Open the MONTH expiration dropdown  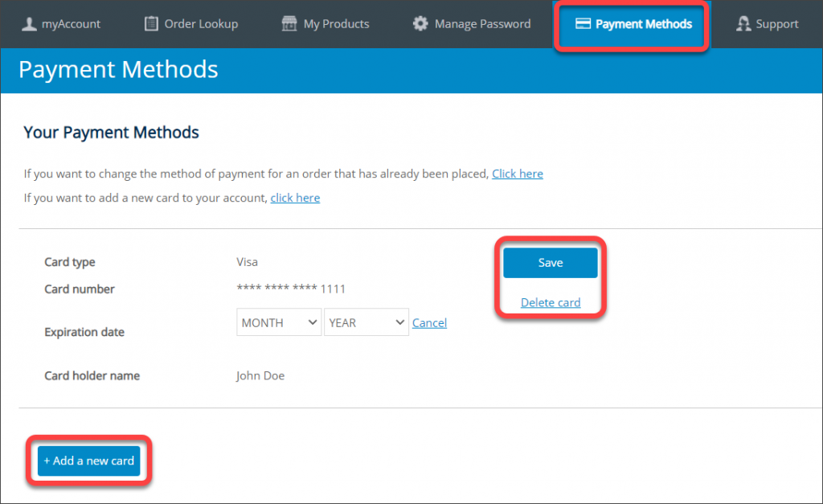[279, 322]
